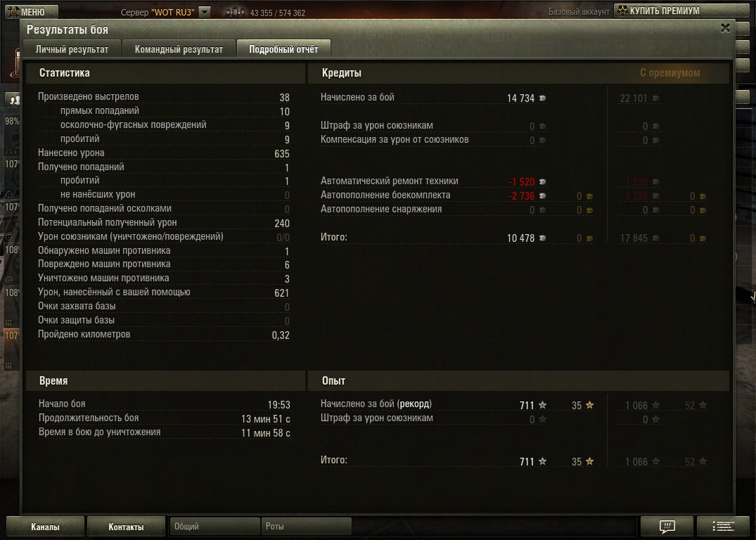Image resolution: width=756 pixels, height=540 pixels.
Task: Open the Каналы button
Action: point(45,527)
